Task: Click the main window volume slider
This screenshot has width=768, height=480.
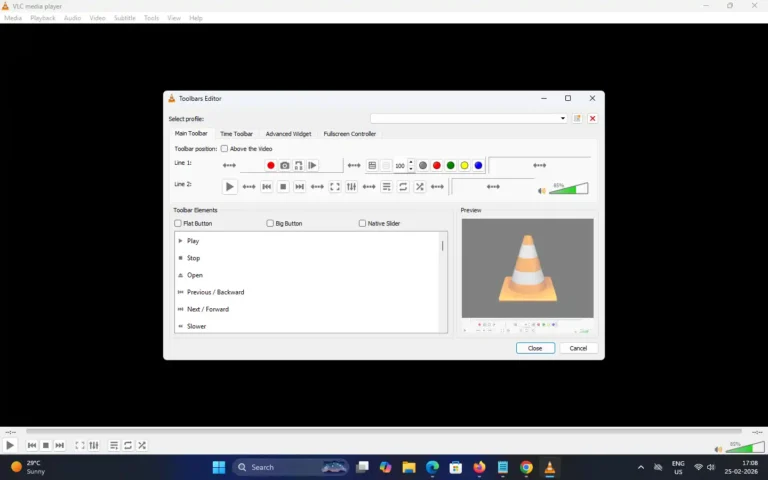Action: (x=744, y=447)
